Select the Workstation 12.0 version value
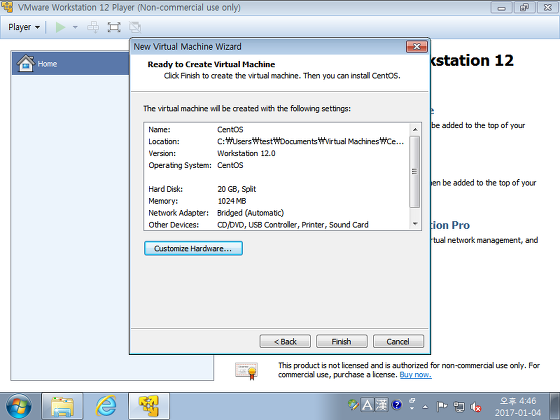The image size is (560, 420). pos(246,153)
